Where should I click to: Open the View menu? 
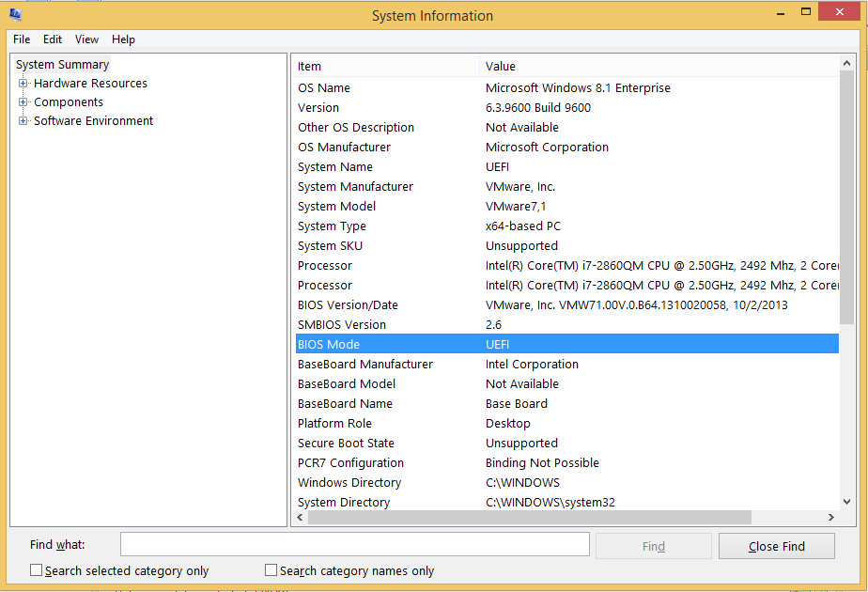coord(87,39)
